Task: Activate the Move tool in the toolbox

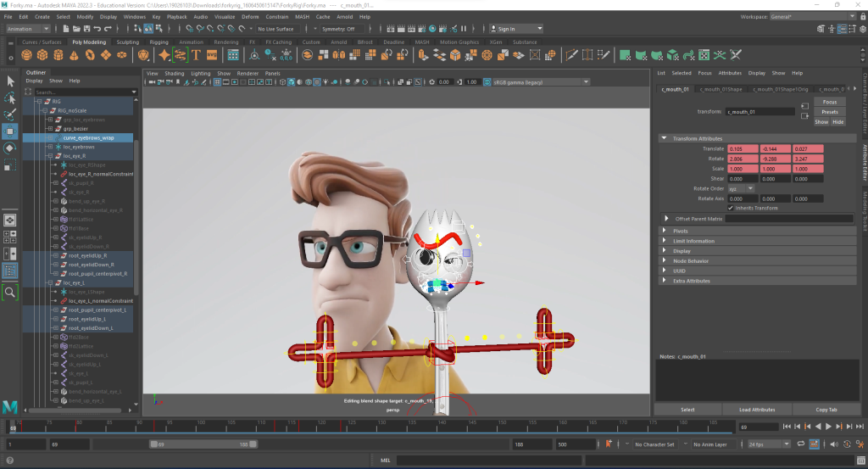Action: point(10,131)
